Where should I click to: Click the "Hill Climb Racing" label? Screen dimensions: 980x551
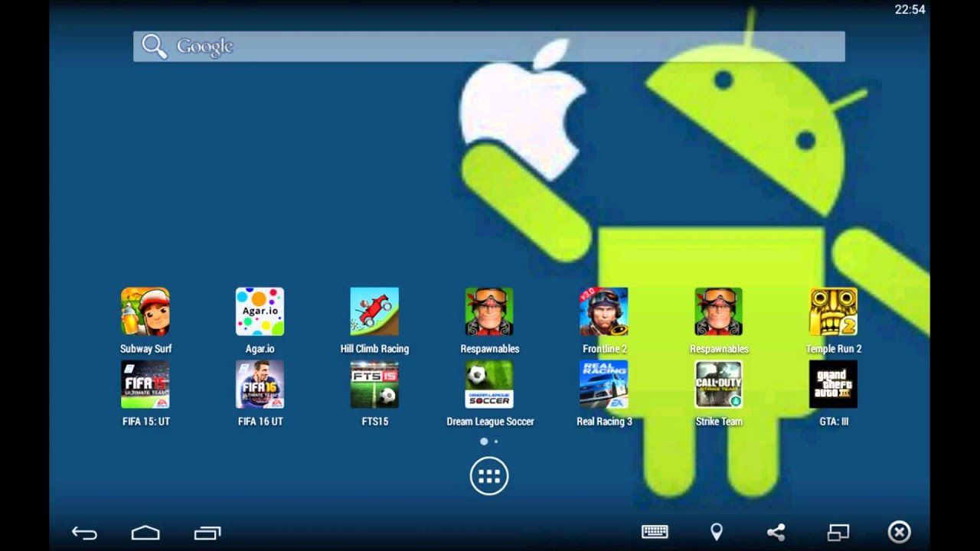374,349
